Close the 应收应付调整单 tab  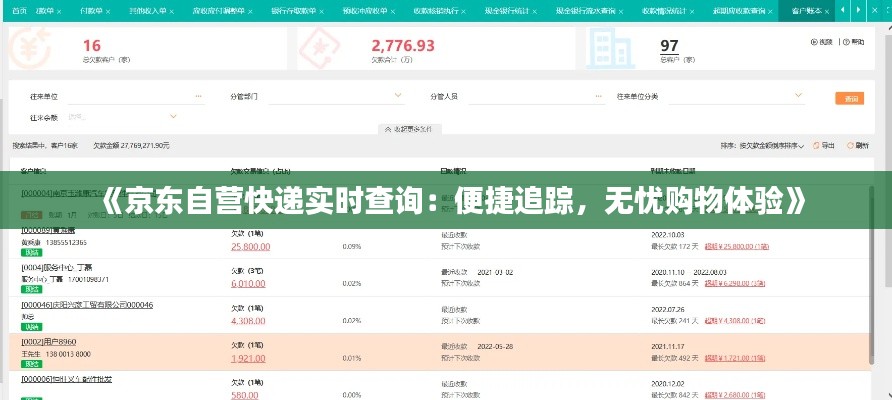pyautogui.click(x=251, y=11)
